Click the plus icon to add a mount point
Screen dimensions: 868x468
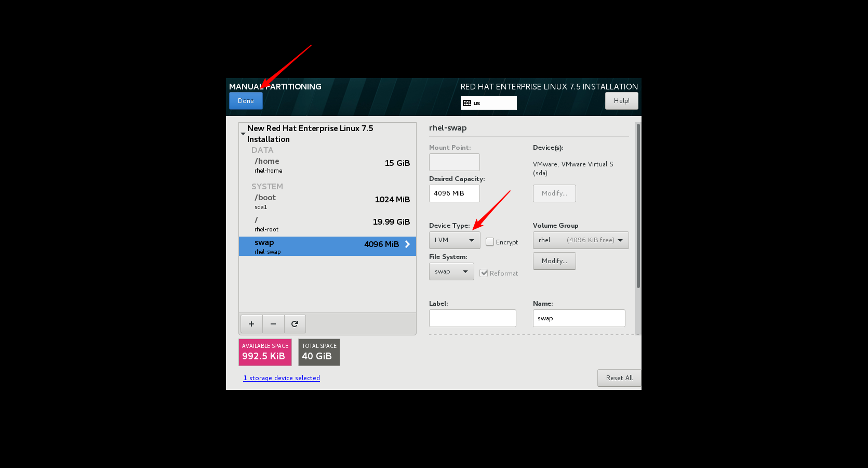pos(251,324)
